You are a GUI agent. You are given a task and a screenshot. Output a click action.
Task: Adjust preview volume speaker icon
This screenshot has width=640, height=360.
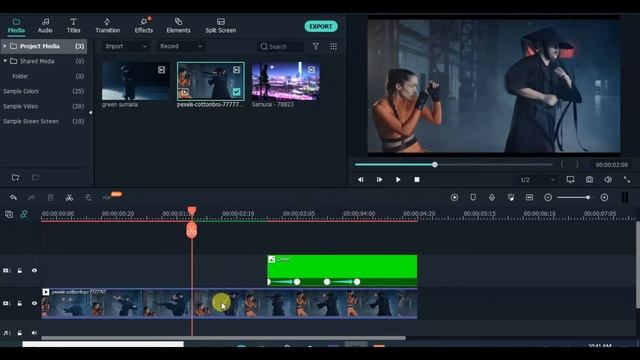[608, 180]
